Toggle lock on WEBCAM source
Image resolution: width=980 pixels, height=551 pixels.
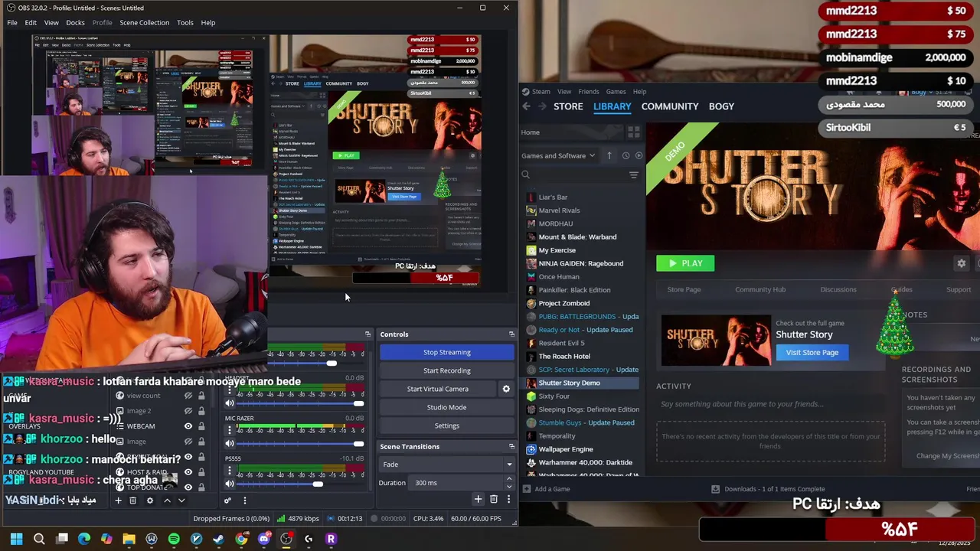[201, 426]
